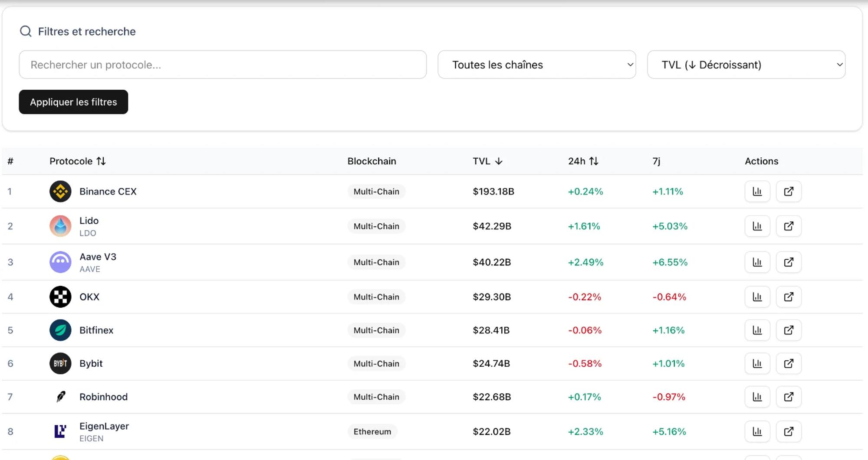The image size is (868, 460).
Task: Open external link for OKX
Action: pos(789,297)
